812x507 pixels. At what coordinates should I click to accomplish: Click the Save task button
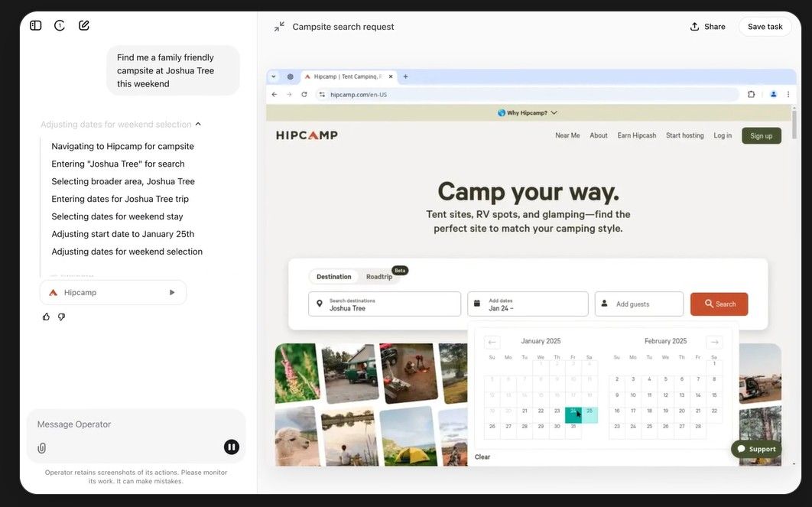click(x=765, y=27)
